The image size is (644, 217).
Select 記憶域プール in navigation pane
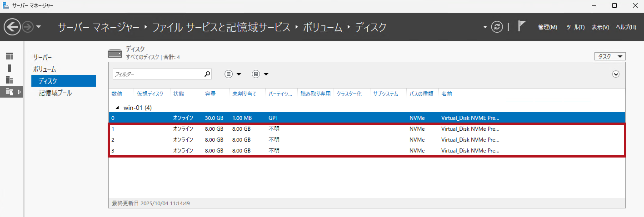point(55,93)
